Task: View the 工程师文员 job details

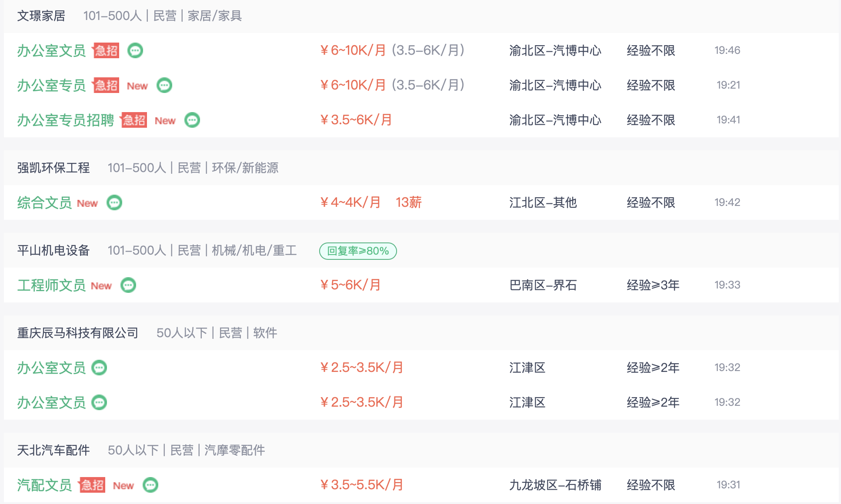Action: tap(51, 285)
